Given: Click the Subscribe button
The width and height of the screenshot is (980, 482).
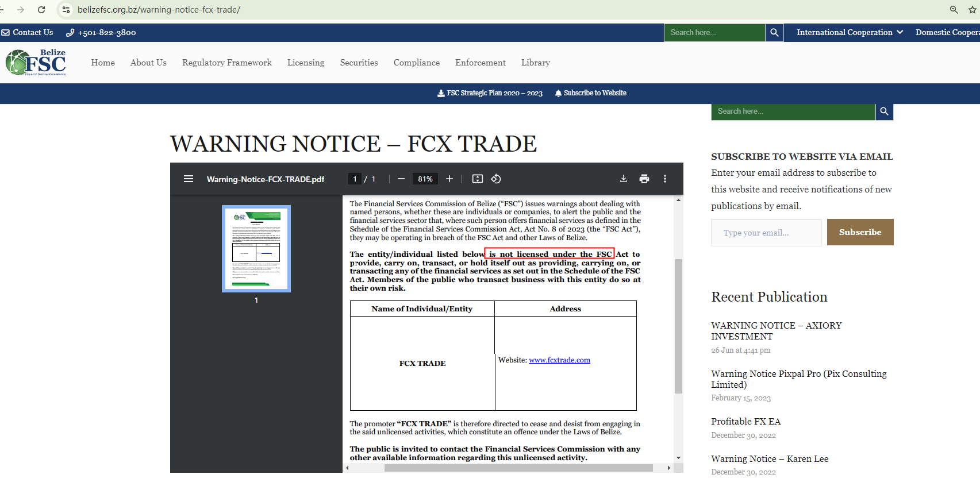Looking at the screenshot, I should point(860,232).
